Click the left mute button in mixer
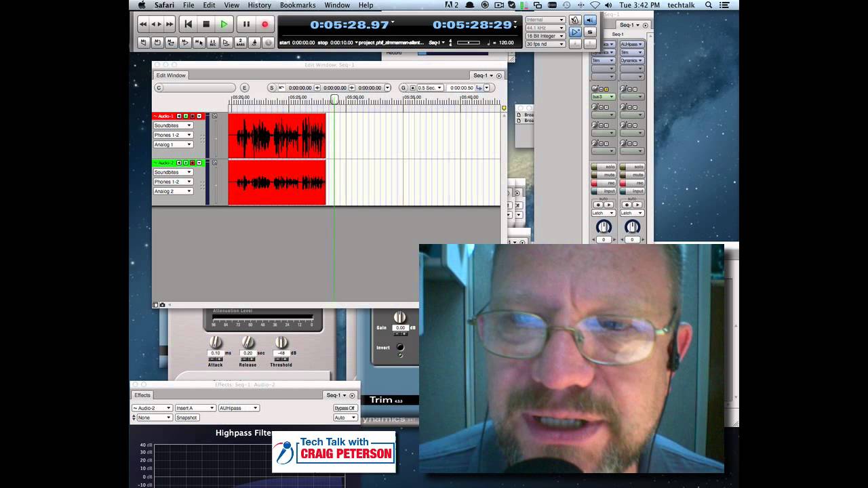The image size is (868, 488). [604, 175]
